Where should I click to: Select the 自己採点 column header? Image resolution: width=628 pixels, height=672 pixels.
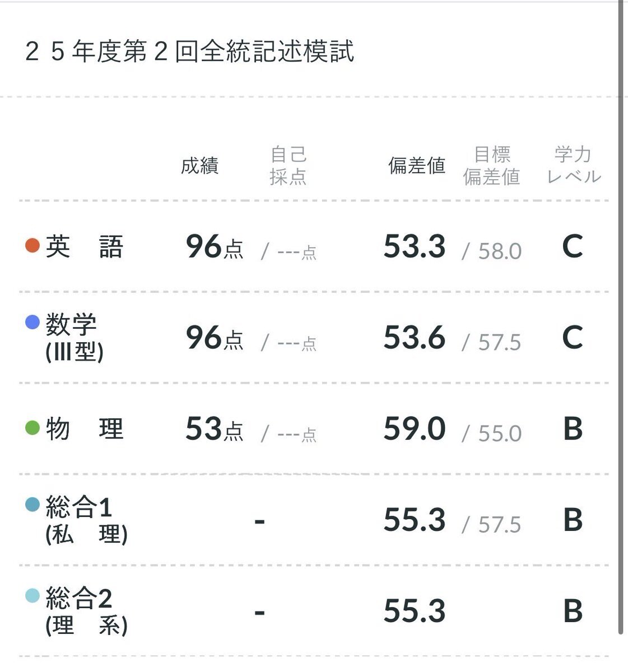(x=288, y=166)
